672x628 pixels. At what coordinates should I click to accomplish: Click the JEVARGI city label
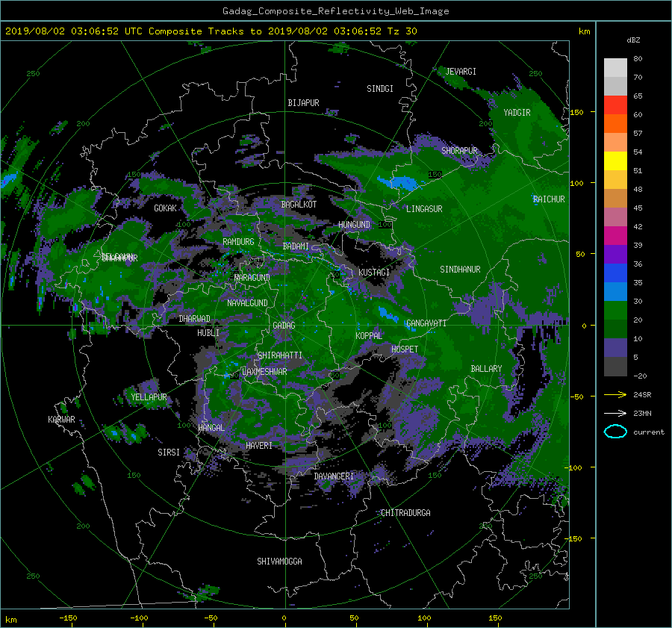pyautogui.click(x=461, y=72)
